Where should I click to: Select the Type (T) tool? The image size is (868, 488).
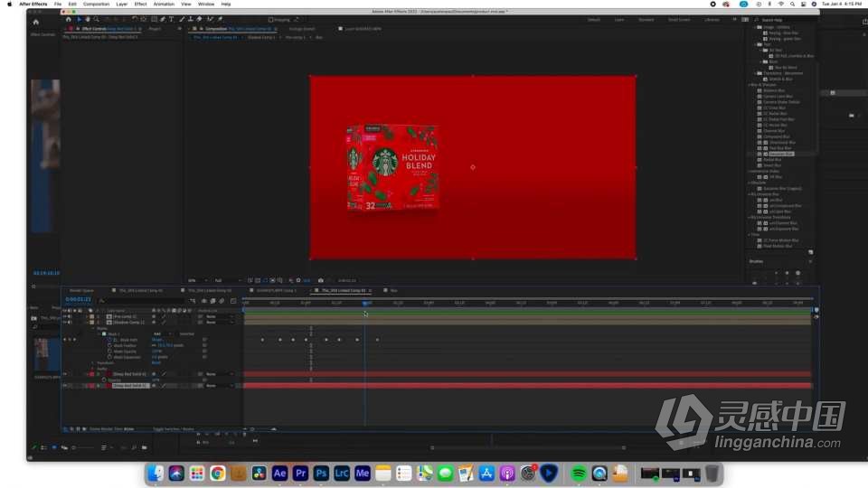click(x=171, y=19)
